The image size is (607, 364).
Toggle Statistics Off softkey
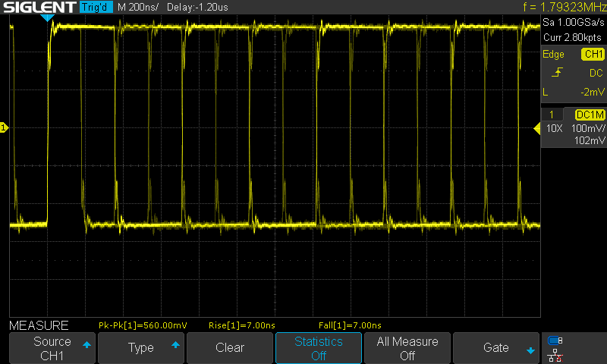click(319, 348)
